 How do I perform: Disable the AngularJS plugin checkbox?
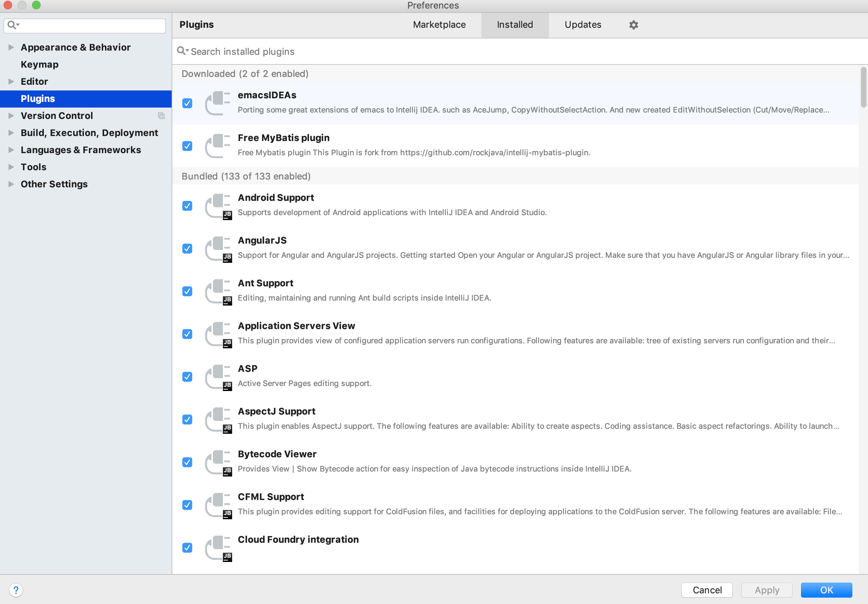click(187, 249)
